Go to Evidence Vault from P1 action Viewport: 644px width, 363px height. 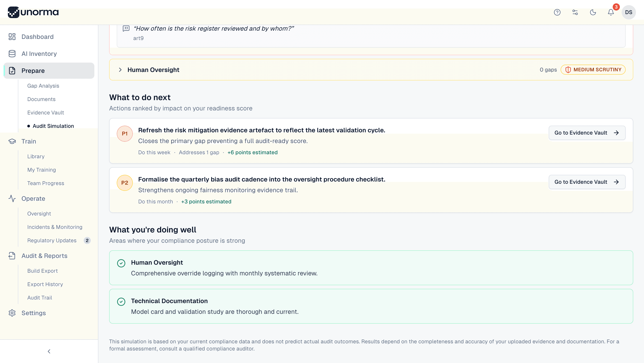tap(587, 133)
